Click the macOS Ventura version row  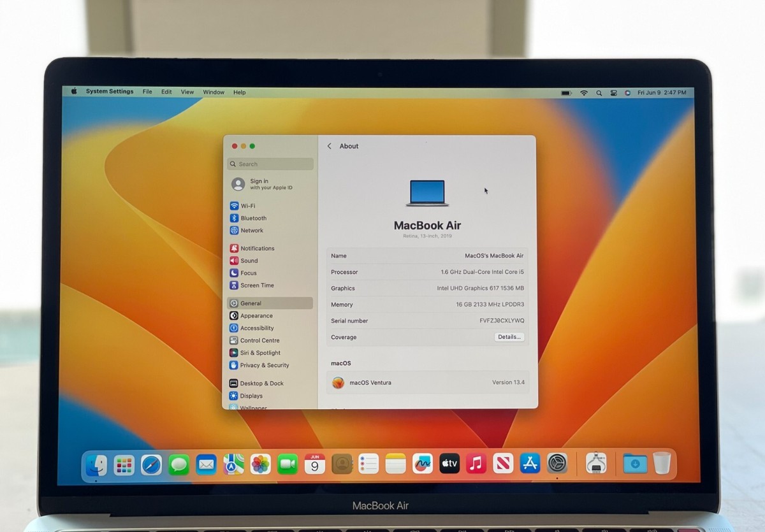(x=428, y=382)
